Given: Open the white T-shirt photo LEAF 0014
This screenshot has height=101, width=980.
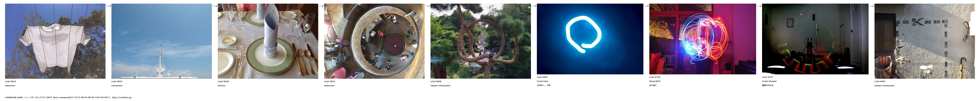Looking at the screenshot, I should click(55, 41).
